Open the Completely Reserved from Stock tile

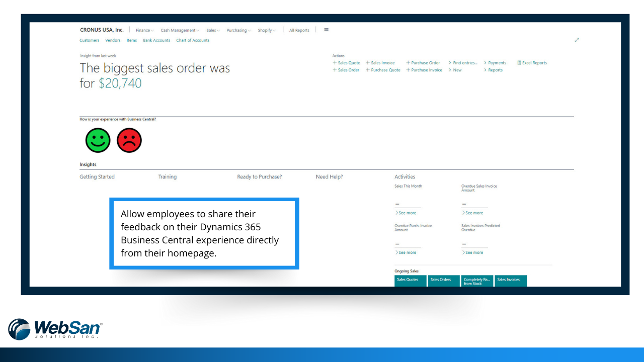coord(477,281)
